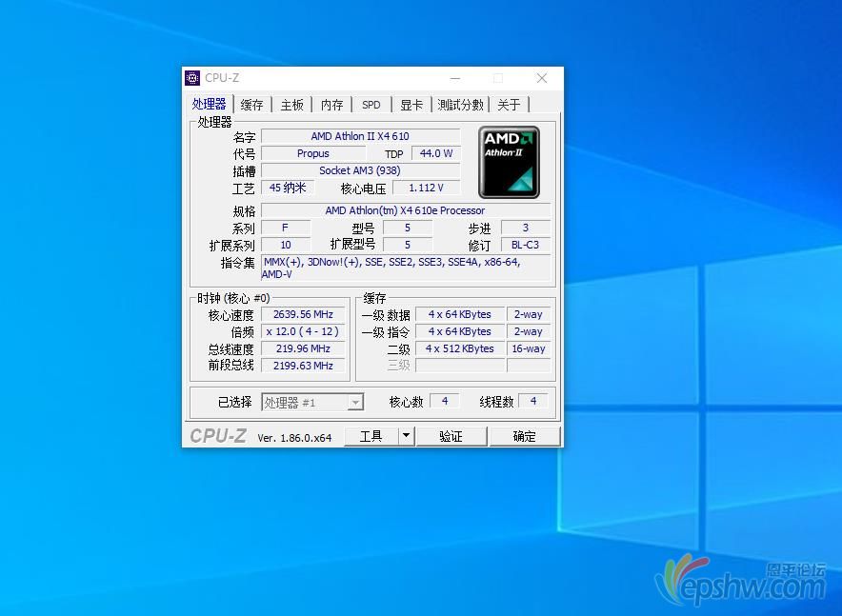Click the socket value Socket AM3 (938)
Image resolution: width=842 pixels, height=616 pixels.
point(360,170)
